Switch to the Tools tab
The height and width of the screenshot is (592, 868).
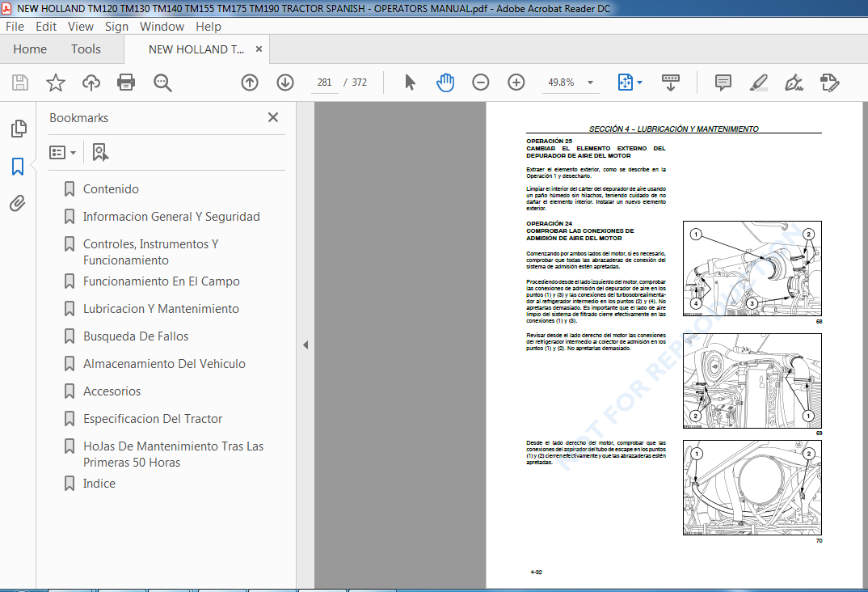86,49
